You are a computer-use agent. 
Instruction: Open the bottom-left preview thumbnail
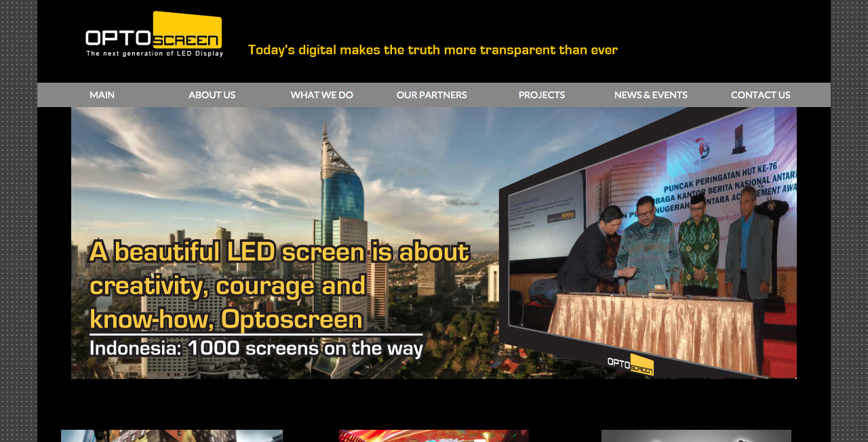coord(172,435)
